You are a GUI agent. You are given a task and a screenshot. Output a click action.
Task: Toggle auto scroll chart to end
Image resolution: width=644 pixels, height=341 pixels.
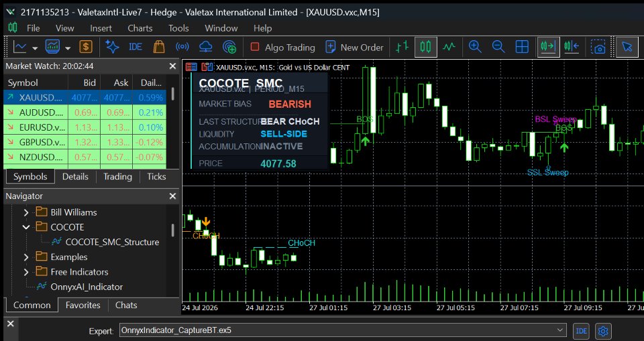[548, 47]
